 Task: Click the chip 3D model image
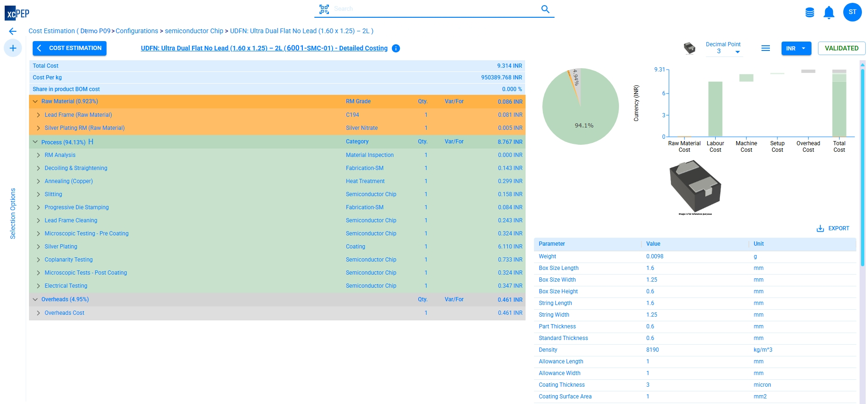tap(695, 186)
